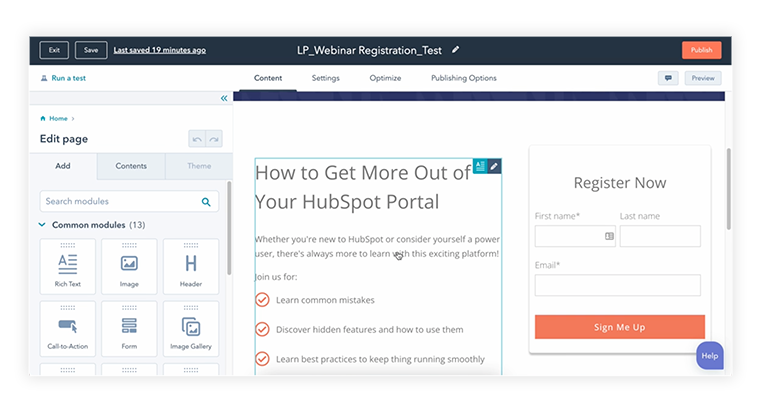
Task: Click Learn best practices bullet text
Action: pos(380,359)
